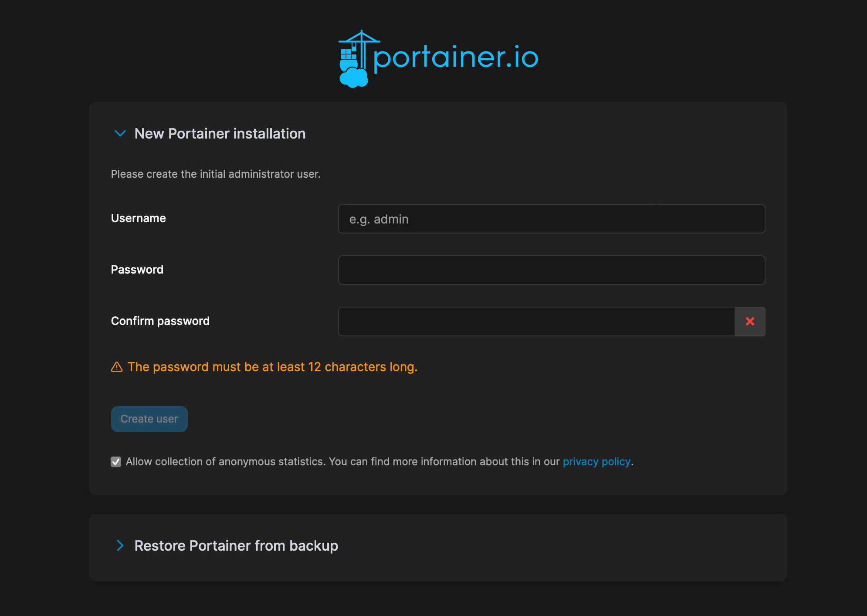Viewport: 867px width, 616px height.
Task: Click the Confirm password field label
Action: coord(160,321)
